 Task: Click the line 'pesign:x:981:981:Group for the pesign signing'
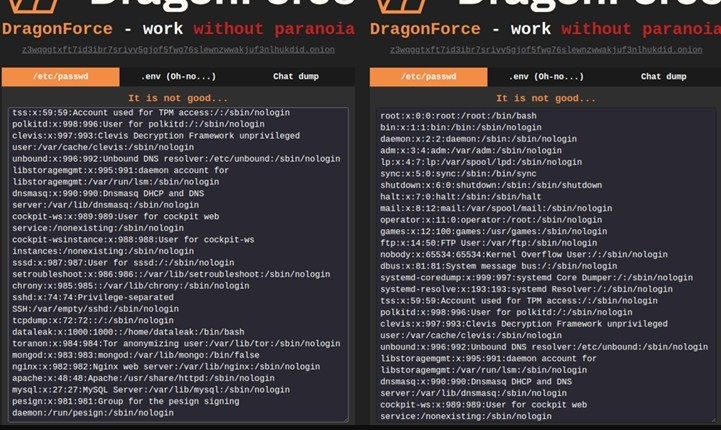point(126,401)
